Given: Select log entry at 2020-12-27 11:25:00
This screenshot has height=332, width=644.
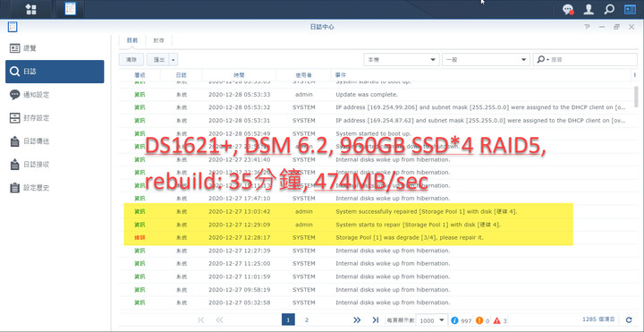Looking at the screenshot, I should coord(376,263).
